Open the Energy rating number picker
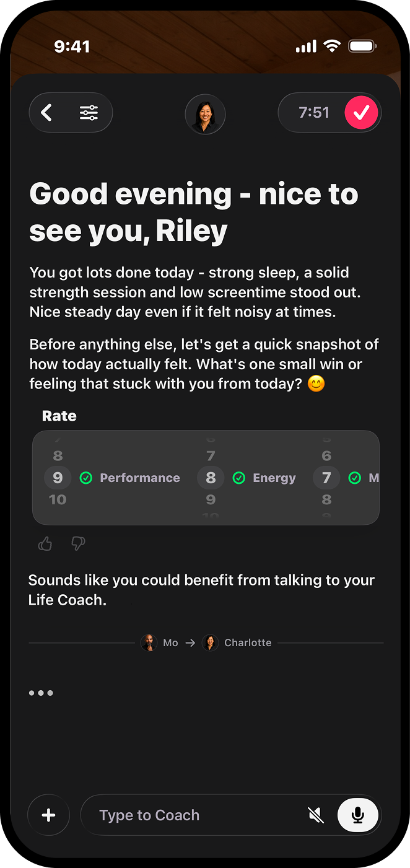410x868 pixels. (211, 478)
